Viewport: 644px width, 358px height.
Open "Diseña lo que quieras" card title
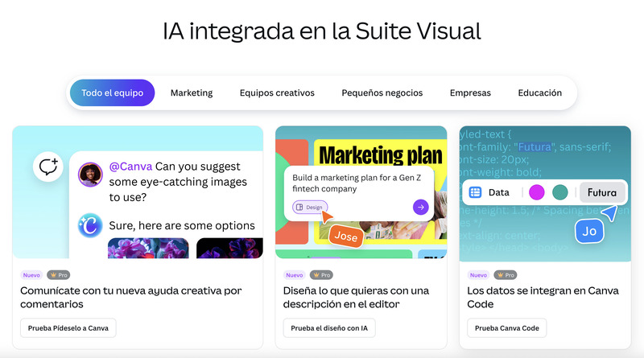coord(356,297)
